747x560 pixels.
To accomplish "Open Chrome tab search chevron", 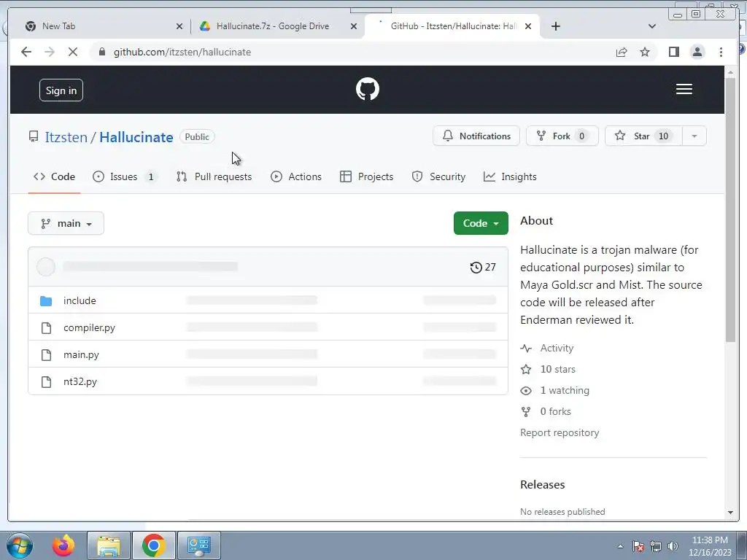I will click(x=652, y=26).
